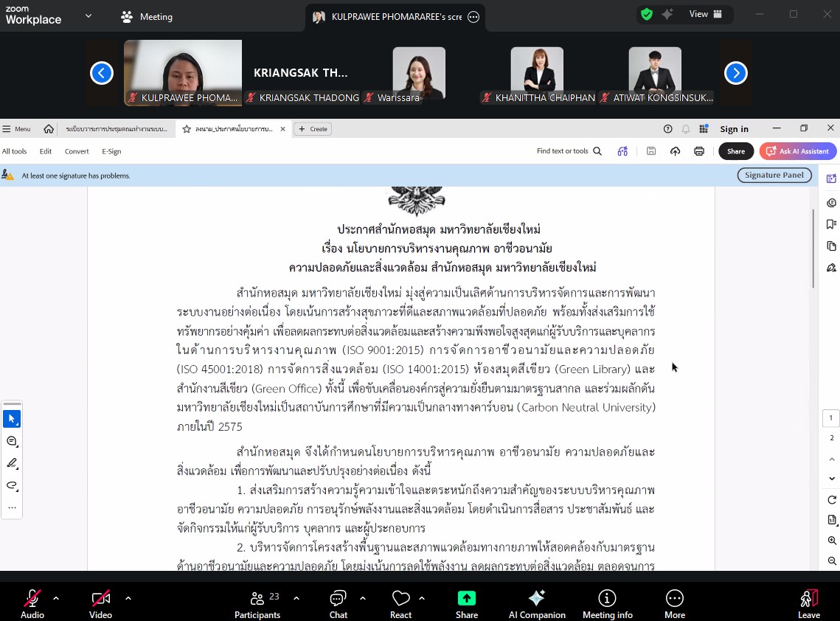Open the Zoom Chat panel

click(x=338, y=603)
